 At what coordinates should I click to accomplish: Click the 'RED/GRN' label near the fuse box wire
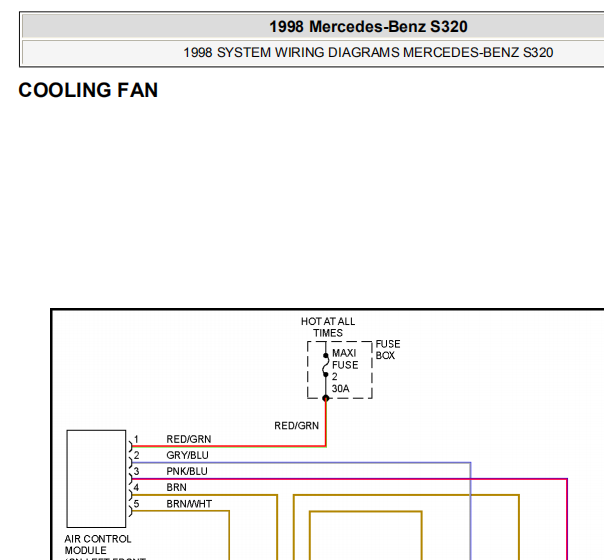(296, 426)
